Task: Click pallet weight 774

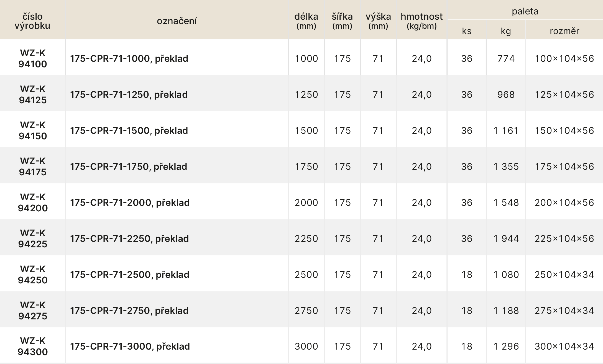Action: (x=506, y=59)
